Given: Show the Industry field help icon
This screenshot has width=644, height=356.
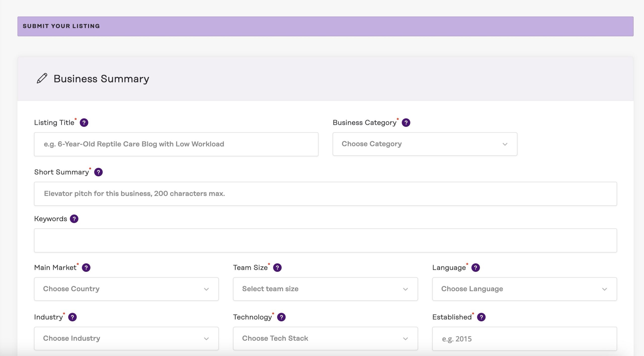Looking at the screenshot, I should click(72, 317).
